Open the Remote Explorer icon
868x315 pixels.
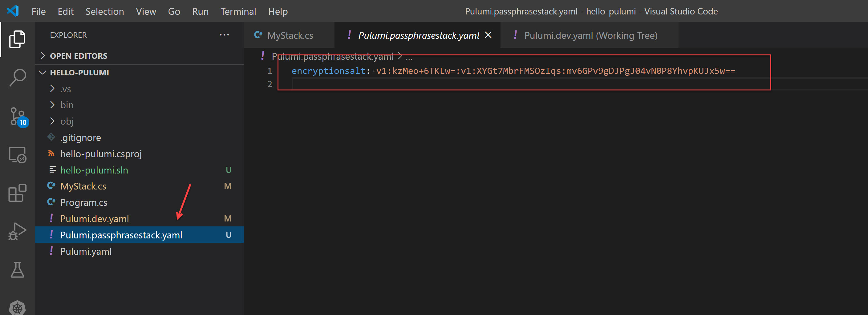(17, 155)
